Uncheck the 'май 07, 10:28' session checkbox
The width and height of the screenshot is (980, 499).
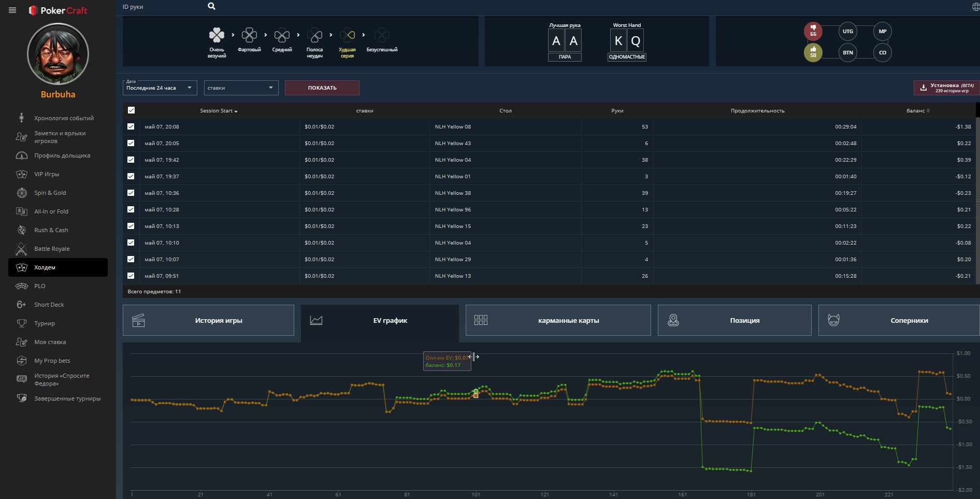point(131,209)
